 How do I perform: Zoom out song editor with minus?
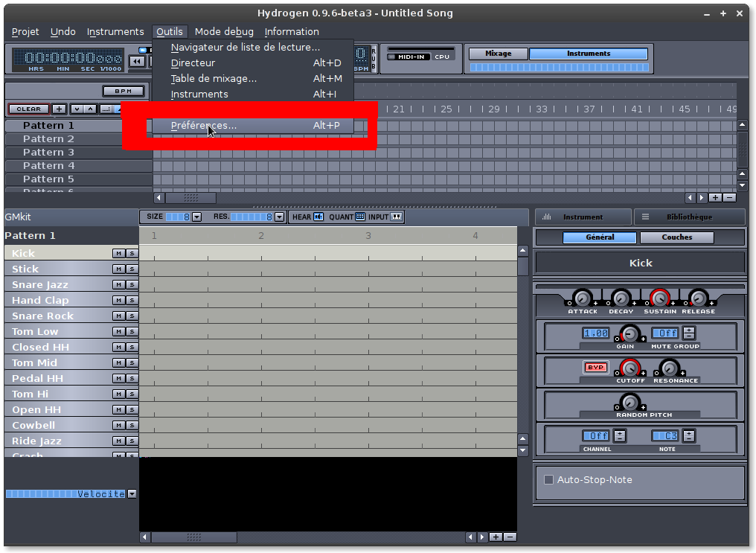pos(729,198)
